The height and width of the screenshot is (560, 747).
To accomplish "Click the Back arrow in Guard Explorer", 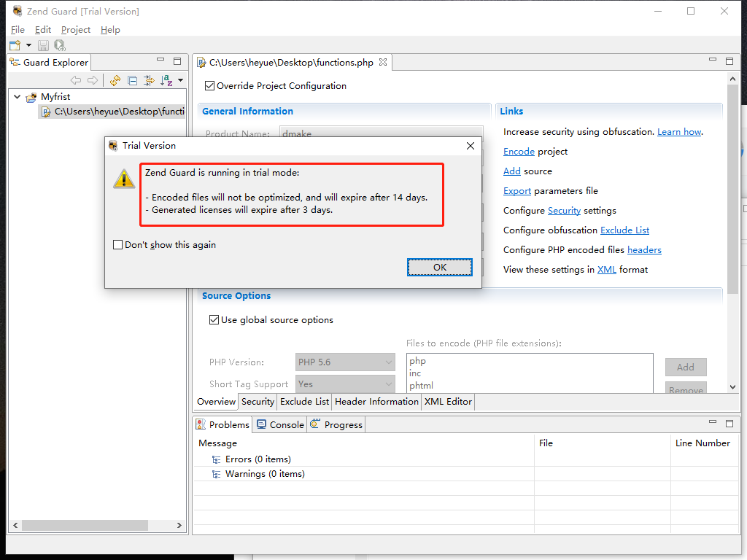I will coord(76,80).
